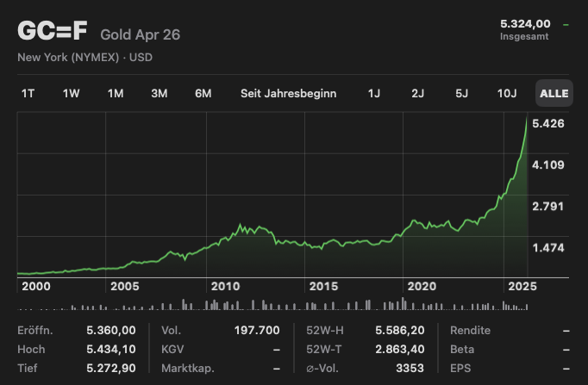Click the Gold Apr 26 name
Screen dimensions: 588x385
(x=141, y=34)
